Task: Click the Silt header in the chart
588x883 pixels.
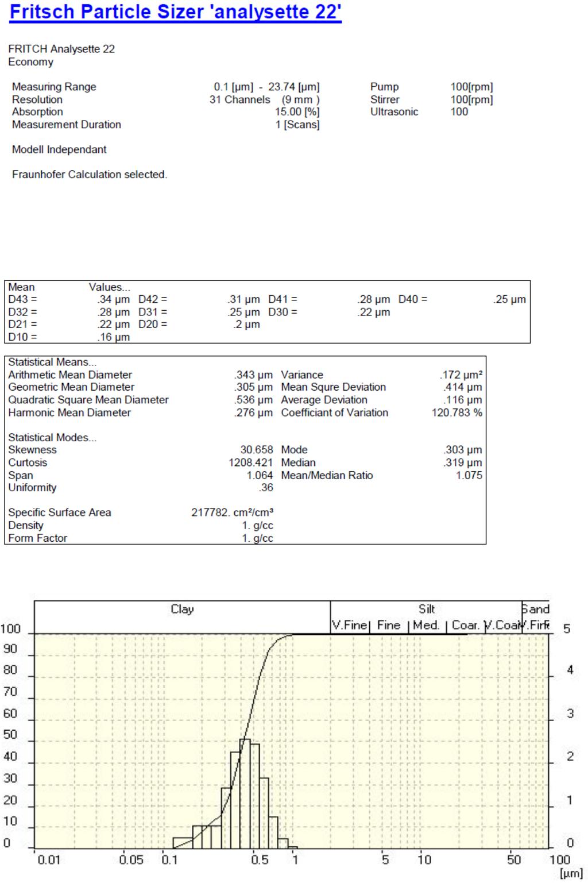Action: click(x=426, y=609)
